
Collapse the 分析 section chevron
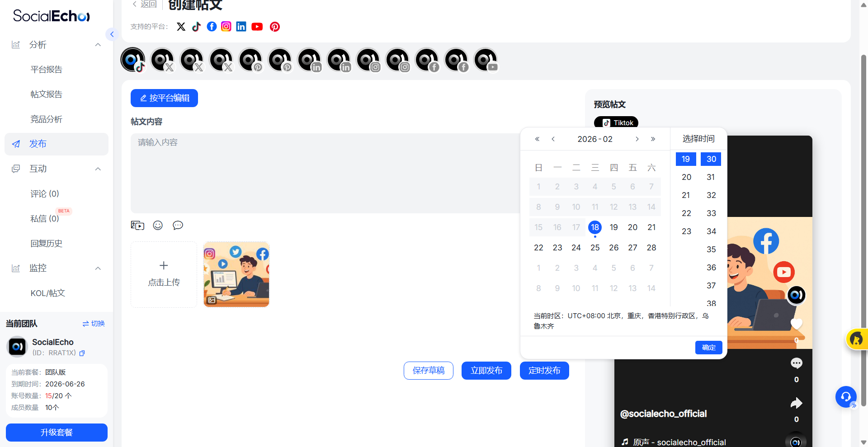pos(98,45)
